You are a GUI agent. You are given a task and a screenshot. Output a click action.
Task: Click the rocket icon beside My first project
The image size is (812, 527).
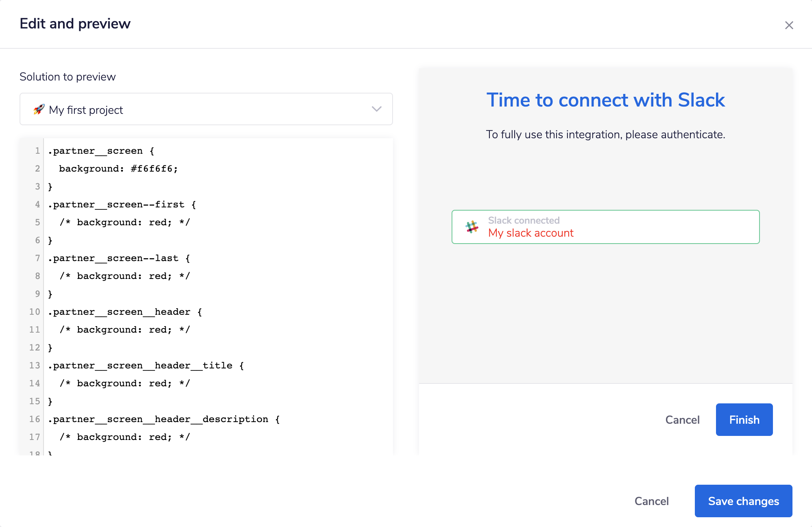(x=39, y=109)
